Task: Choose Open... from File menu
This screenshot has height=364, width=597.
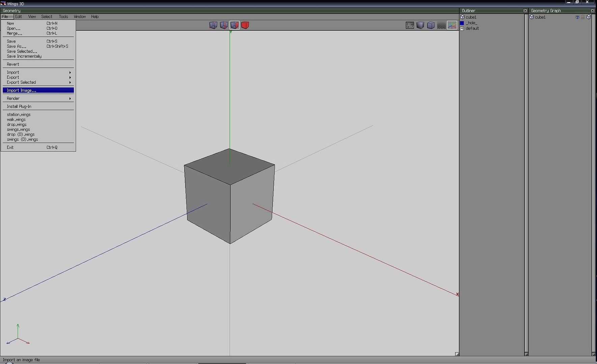Action: 38,29
